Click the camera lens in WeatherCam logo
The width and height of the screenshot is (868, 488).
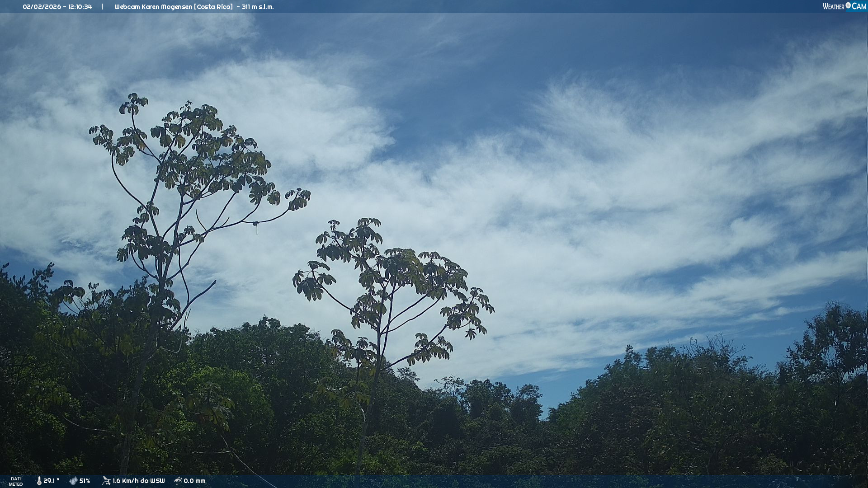point(848,5)
